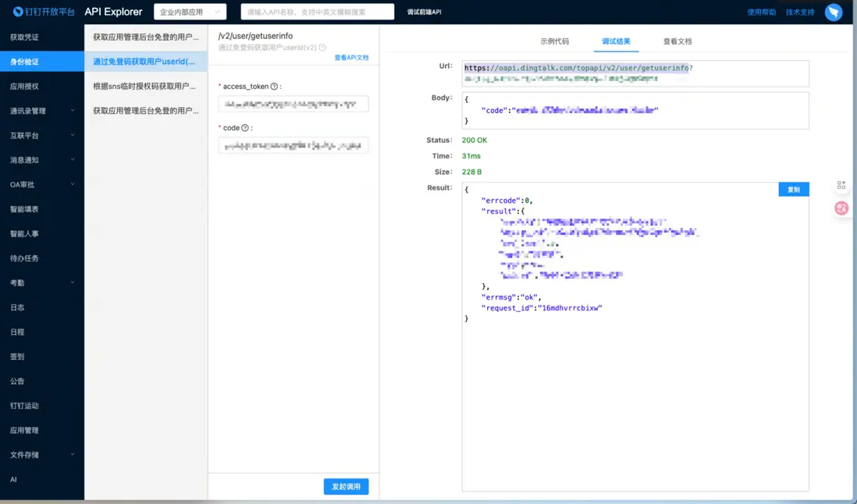Expand the 考勤 sidebar section
The width and height of the screenshot is (857, 504).
[42, 283]
